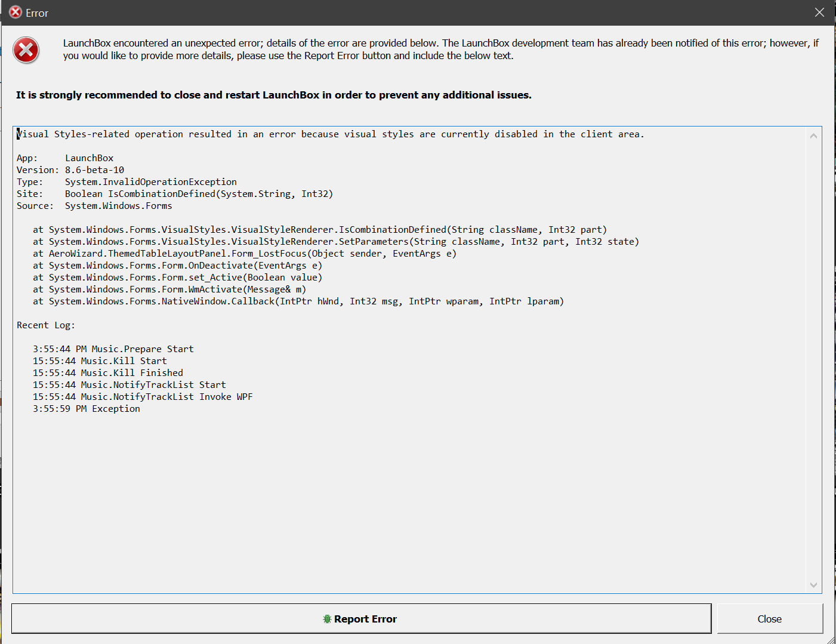This screenshot has width=836, height=644.
Task: Click the red error icon in title bar
Action: coord(16,13)
